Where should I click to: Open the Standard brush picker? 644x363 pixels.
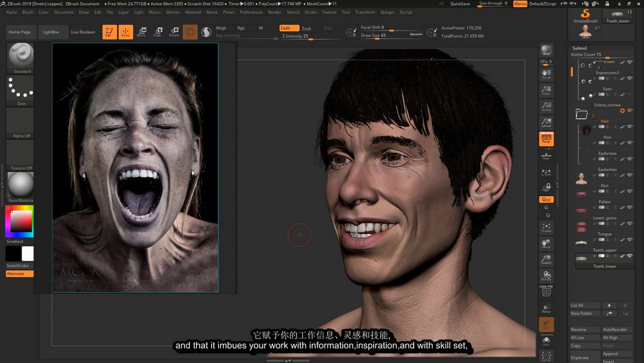click(x=21, y=58)
